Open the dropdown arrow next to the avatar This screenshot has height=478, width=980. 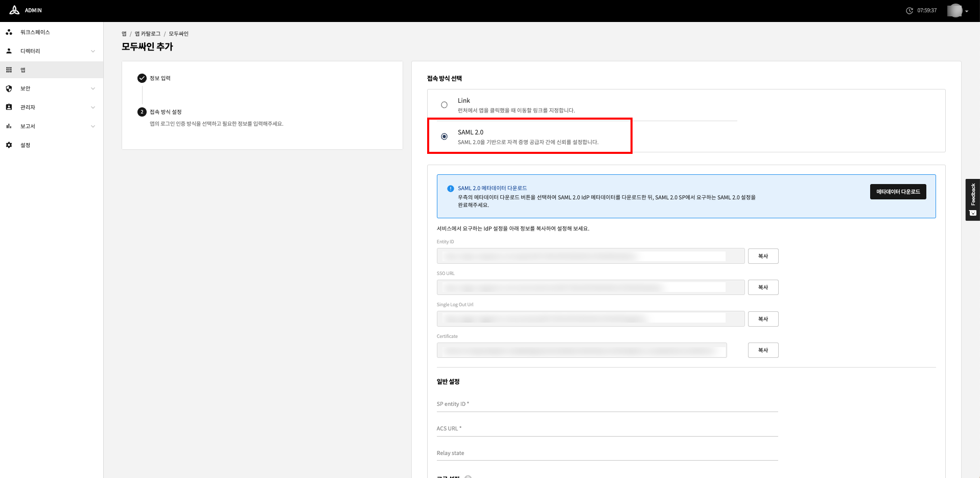point(967,11)
